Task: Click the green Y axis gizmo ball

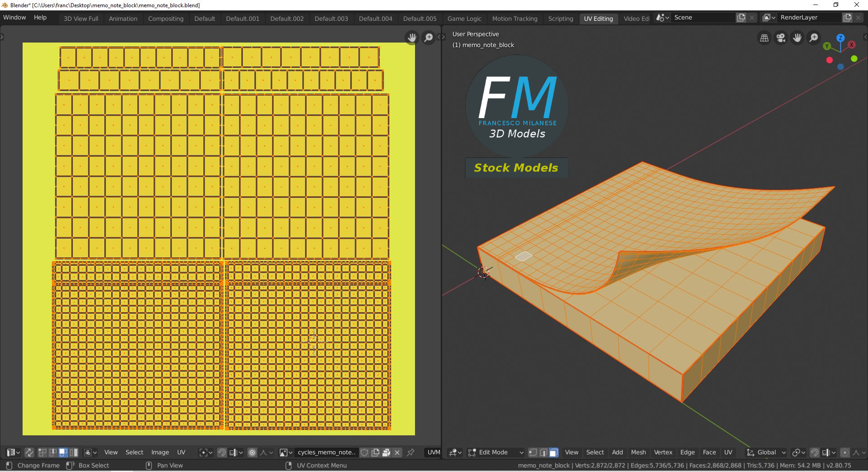Action: tap(827, 46)
